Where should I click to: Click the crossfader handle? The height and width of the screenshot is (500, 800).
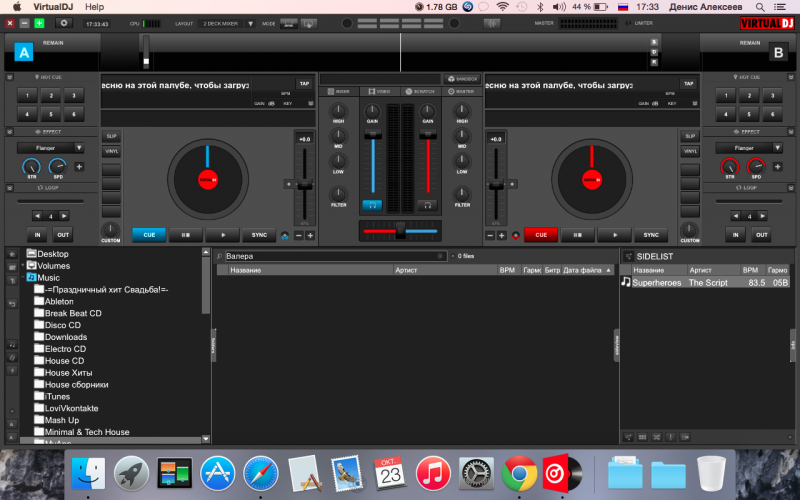(x=401, y=231)
